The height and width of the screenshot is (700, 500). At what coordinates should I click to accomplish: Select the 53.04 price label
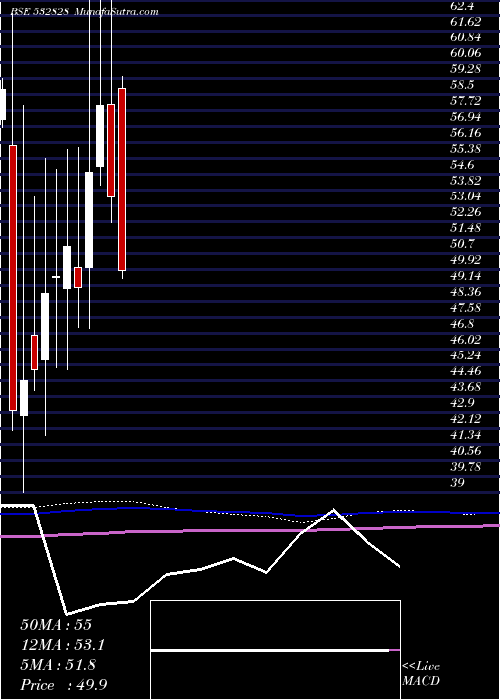[x=465, y=196]
